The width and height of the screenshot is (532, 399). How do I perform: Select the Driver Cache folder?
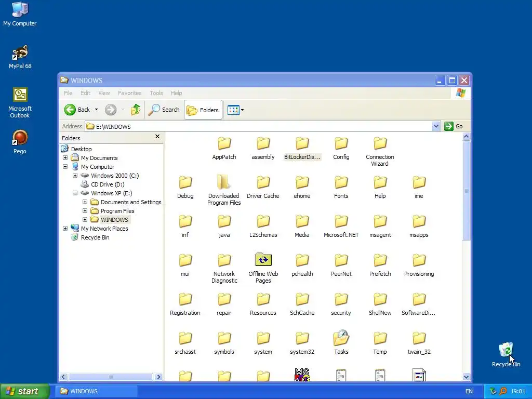[x=263, y=187]
